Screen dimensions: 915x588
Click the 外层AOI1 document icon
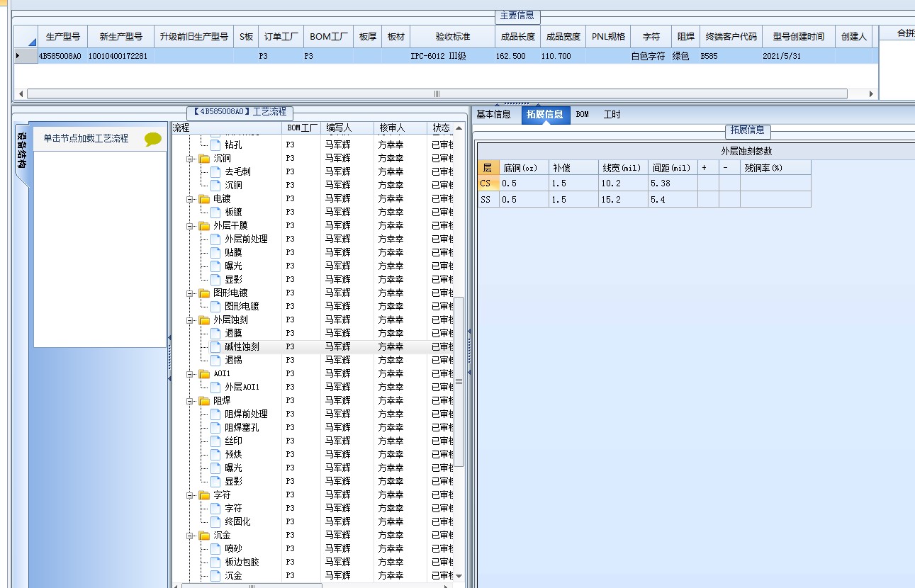[x=215, y=387]
